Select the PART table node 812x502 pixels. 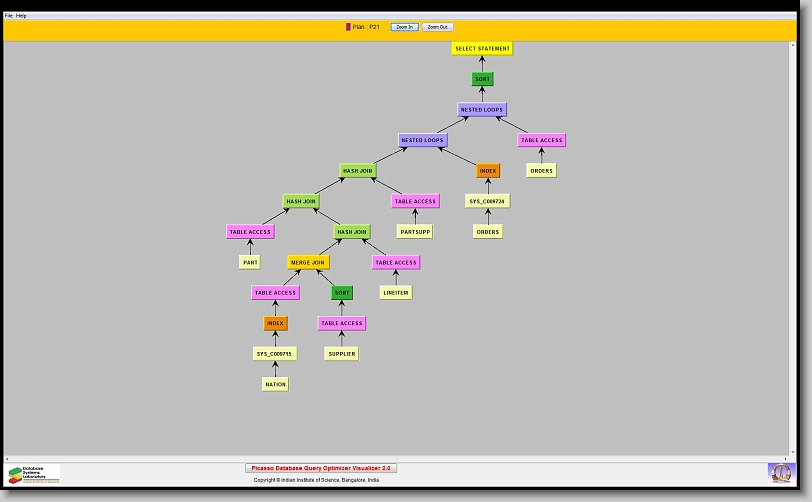tap(250, 262)
